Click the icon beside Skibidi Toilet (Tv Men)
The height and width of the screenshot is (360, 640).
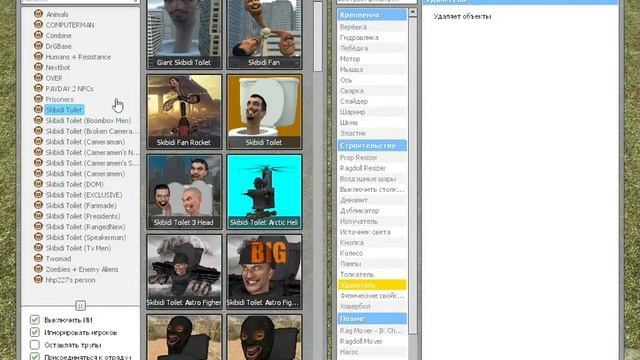[38, 247]
